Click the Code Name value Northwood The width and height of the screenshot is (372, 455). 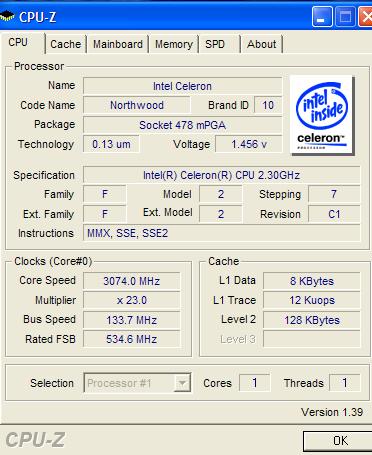(x=137, y=105)
